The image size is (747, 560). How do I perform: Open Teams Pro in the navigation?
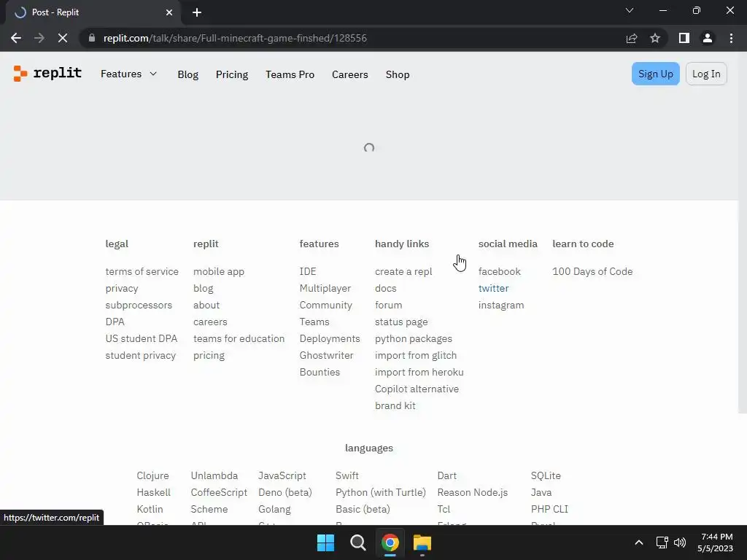coord(290,75)
